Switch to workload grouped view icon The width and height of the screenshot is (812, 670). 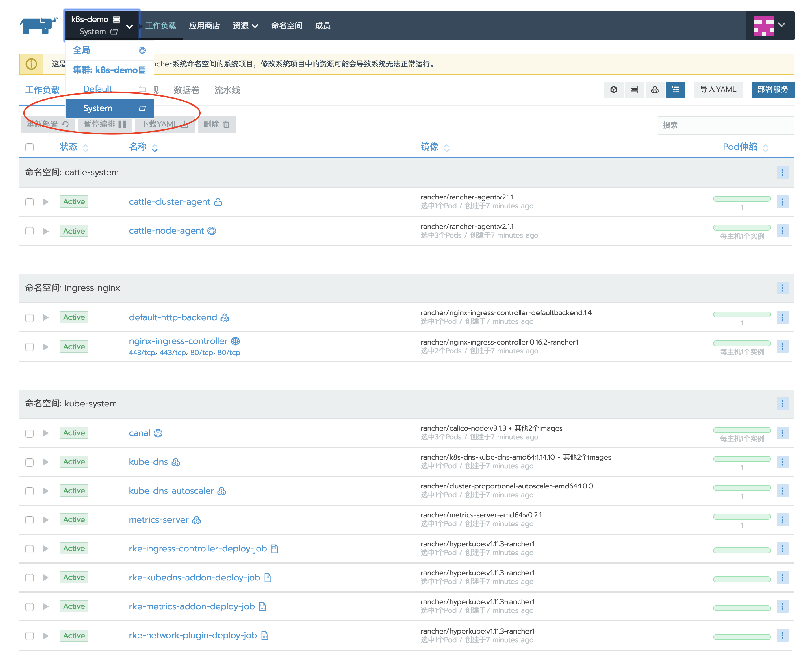click(655, 90)
